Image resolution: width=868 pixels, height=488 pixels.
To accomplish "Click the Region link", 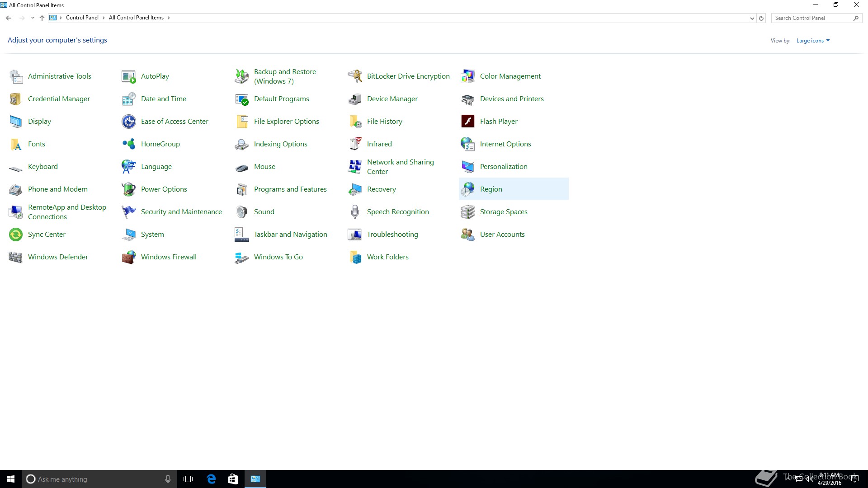I will pos(491,189).
